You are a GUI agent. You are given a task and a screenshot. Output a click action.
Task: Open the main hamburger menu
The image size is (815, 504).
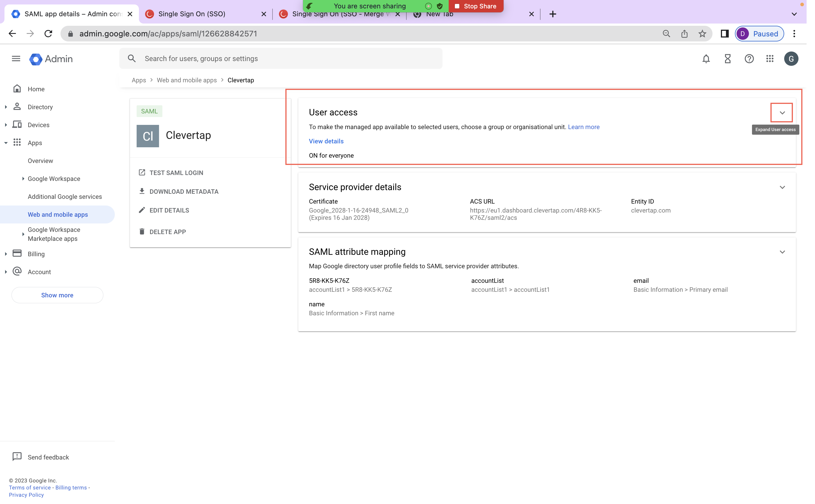[x=16, y=59]
